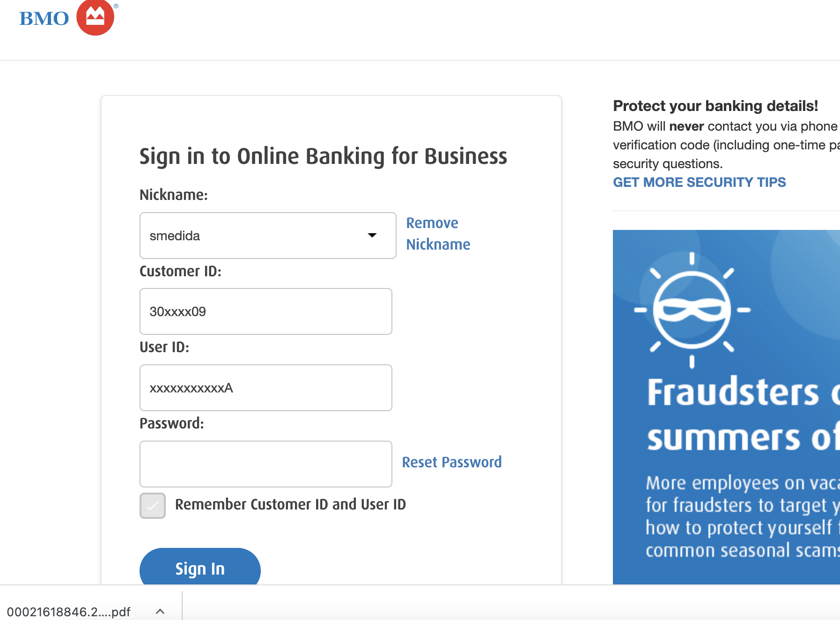
Task: Click the Sign in to Online Banking heading
Action: coord(323,156)
